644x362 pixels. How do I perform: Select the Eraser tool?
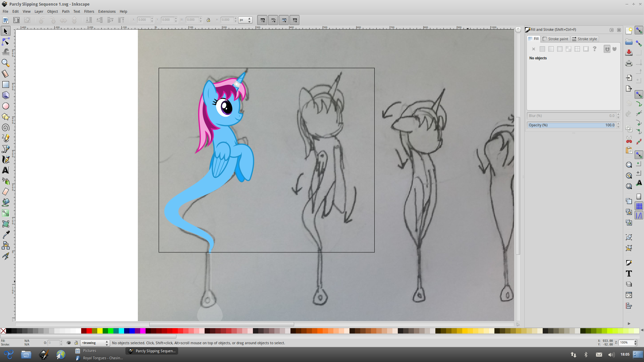[6, 192]
